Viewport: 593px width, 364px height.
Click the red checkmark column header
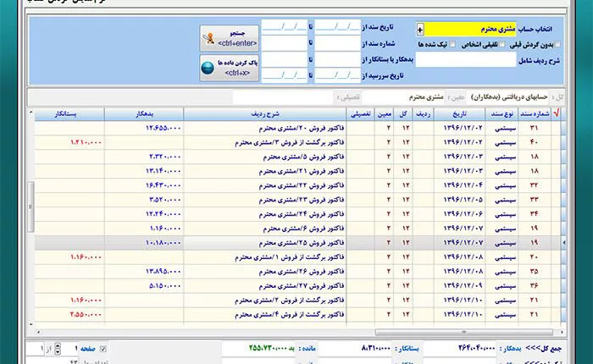[x=556, y=113]
